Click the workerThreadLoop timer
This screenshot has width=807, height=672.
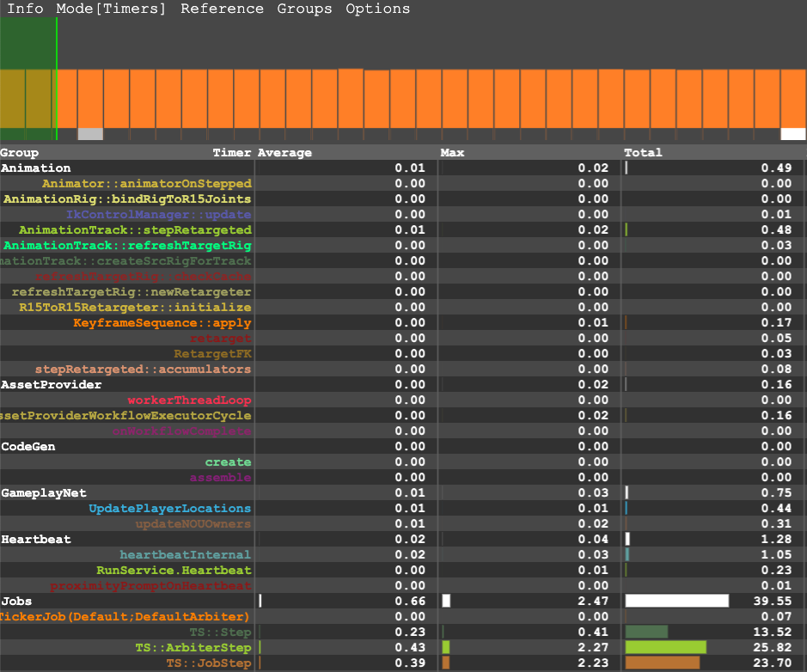(189, 400)
